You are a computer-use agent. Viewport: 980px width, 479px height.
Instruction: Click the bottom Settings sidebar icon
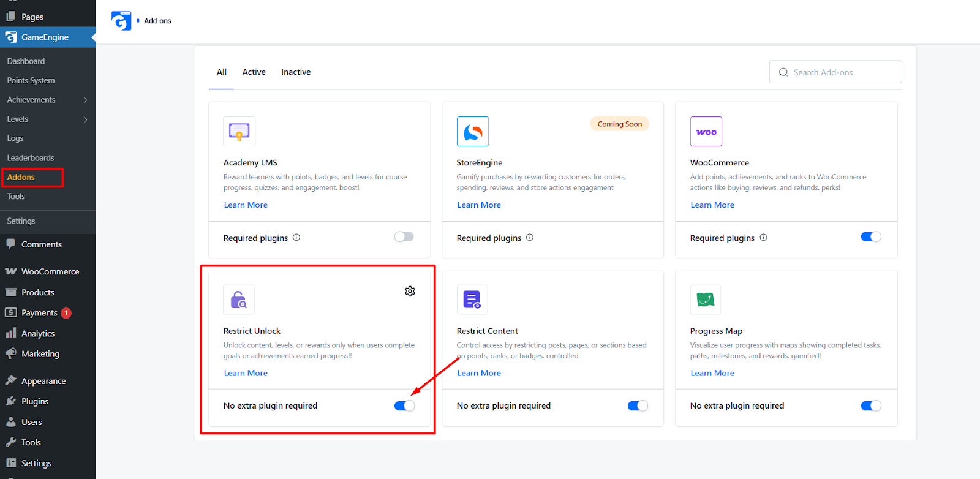coord(11,463)
